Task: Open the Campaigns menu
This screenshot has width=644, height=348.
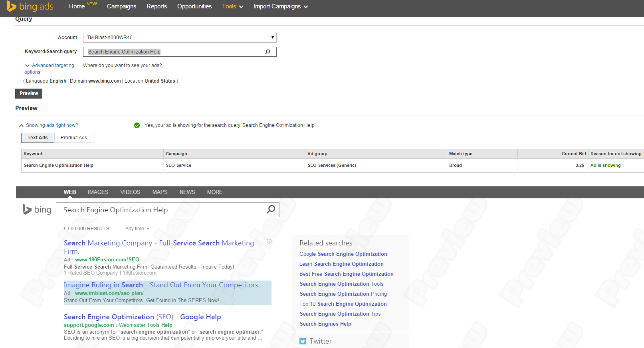Action: click(x=121, y=6)
